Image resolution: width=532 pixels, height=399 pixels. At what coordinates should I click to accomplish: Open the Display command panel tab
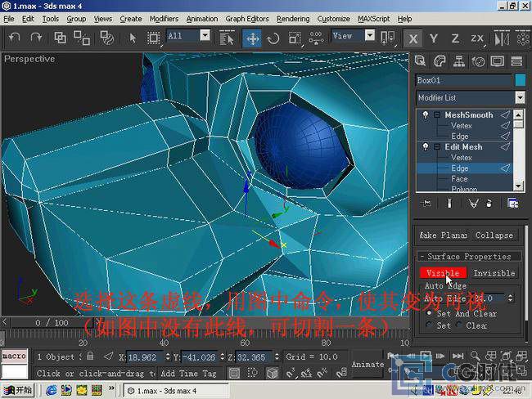coord(498,61)
